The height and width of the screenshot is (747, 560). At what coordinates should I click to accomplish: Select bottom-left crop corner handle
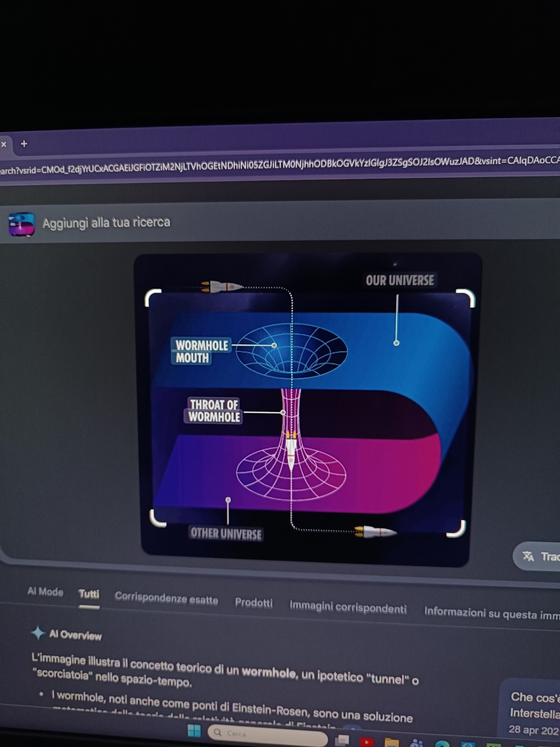[158, 518]
